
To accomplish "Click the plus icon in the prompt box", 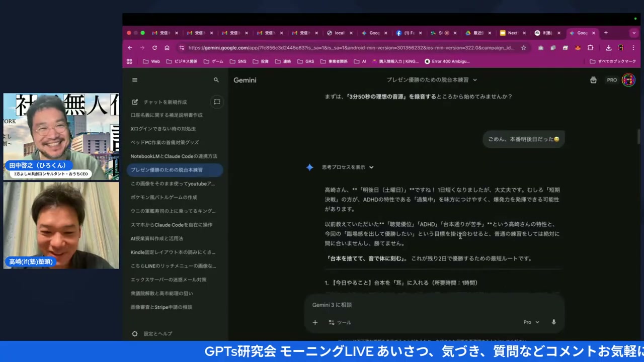I will click(x=315, y=322).
